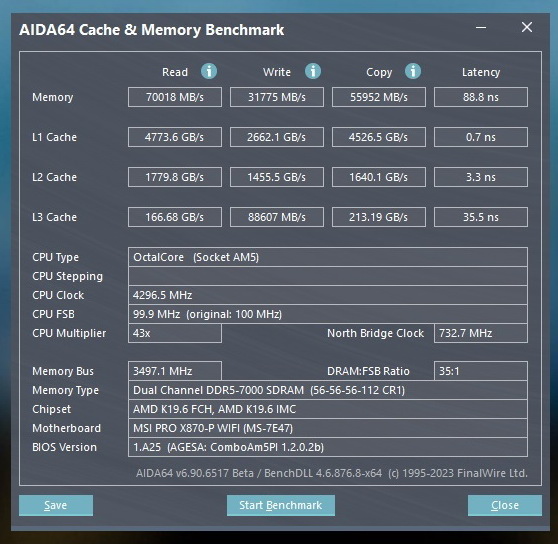Select Memory write value 31775 MB/s
The height and width of the screenshot is (544, 558).
[277, 97]
